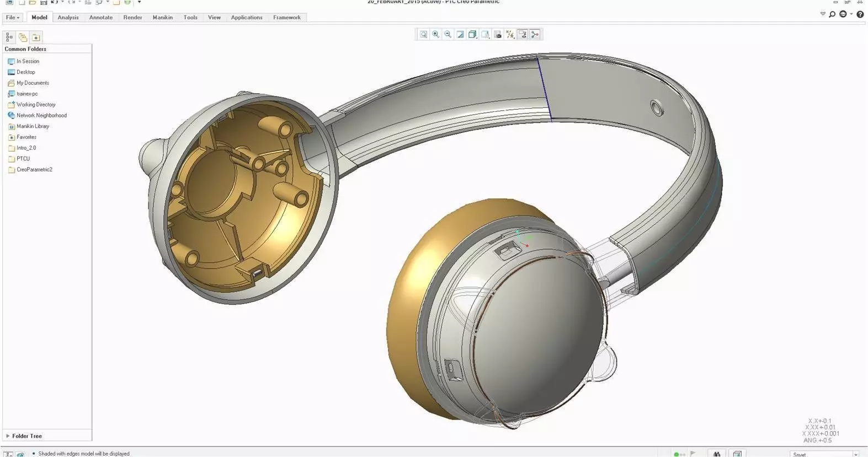Click the 'Shaded with edges' status message

(84, 454)
